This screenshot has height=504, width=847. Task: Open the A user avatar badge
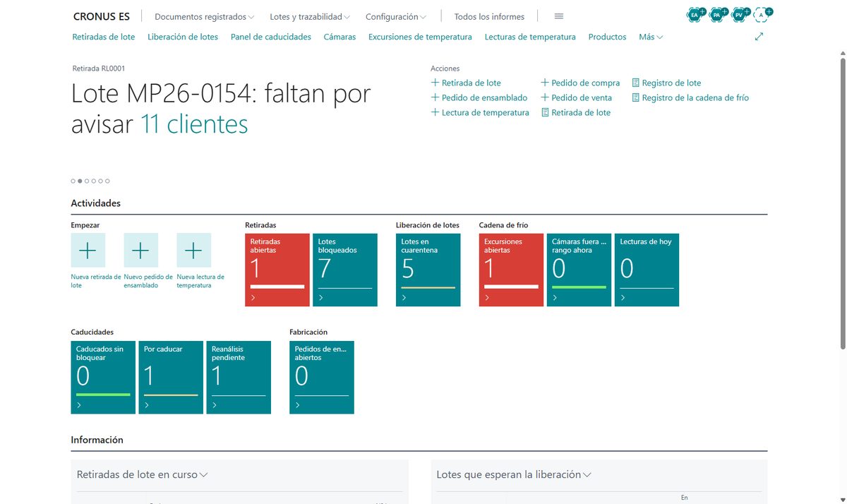762,14
